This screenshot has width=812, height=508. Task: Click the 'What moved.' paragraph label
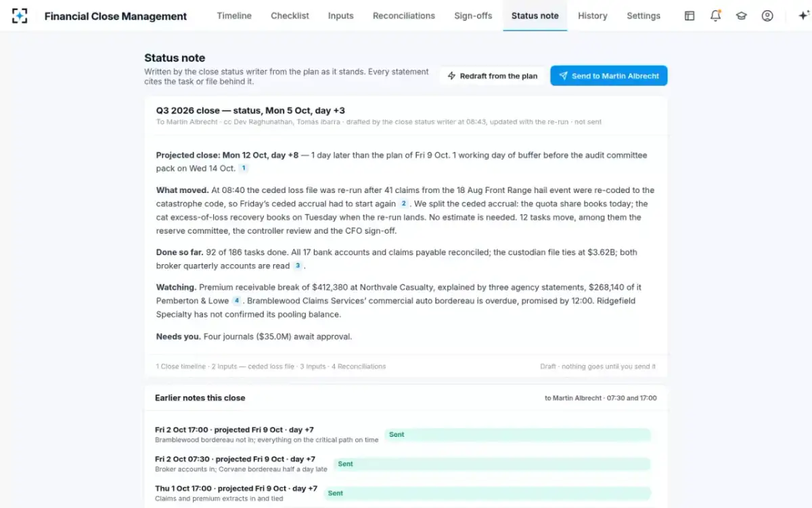pyautogui.click(x=182, y=190)
